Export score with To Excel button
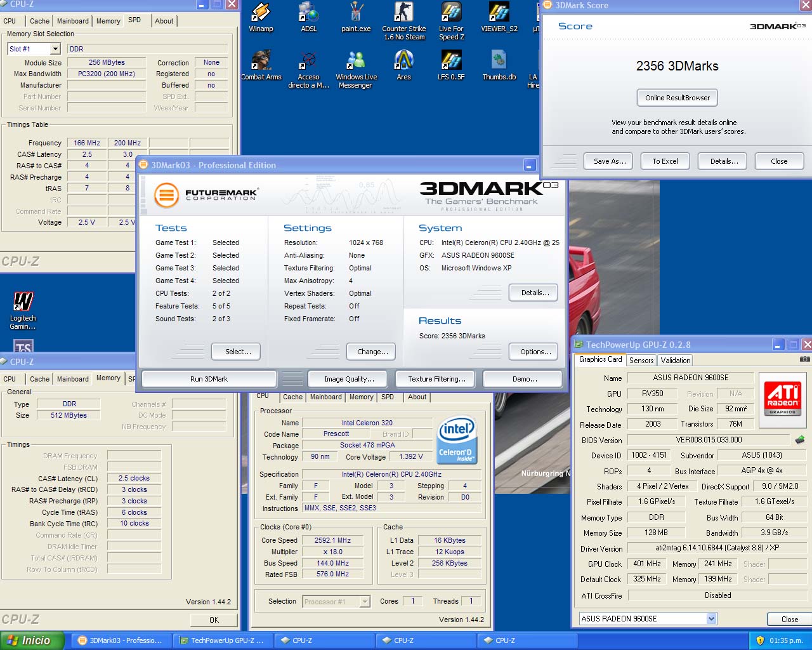Screen dimensions: 812x650 coord(665,161)
